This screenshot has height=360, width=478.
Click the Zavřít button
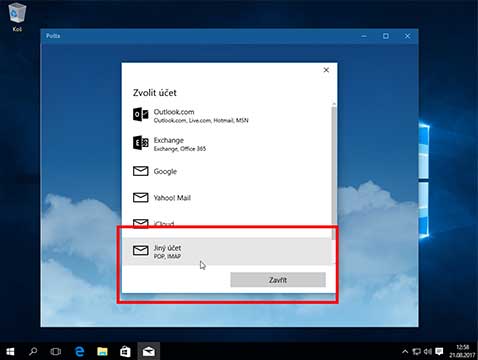tap(278, 280)
